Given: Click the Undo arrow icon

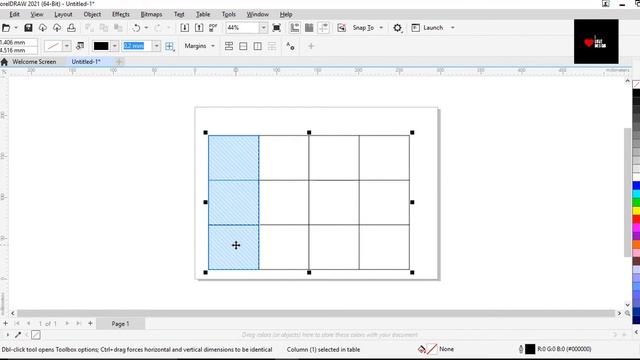Looking at the screenshot, I should tap(136, 28).
